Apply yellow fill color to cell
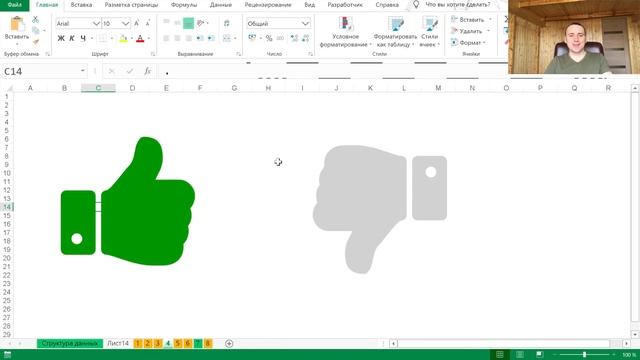640x360 pixels. (123, 38)
